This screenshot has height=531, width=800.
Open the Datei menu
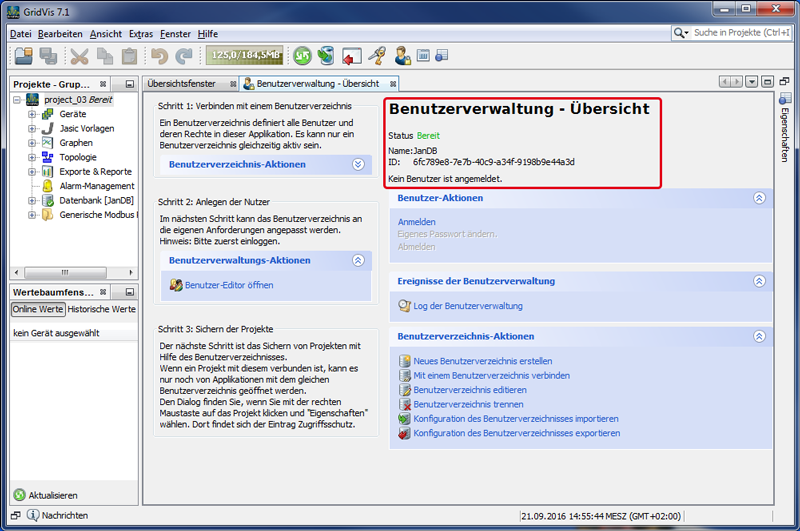(x=20, y=34)
